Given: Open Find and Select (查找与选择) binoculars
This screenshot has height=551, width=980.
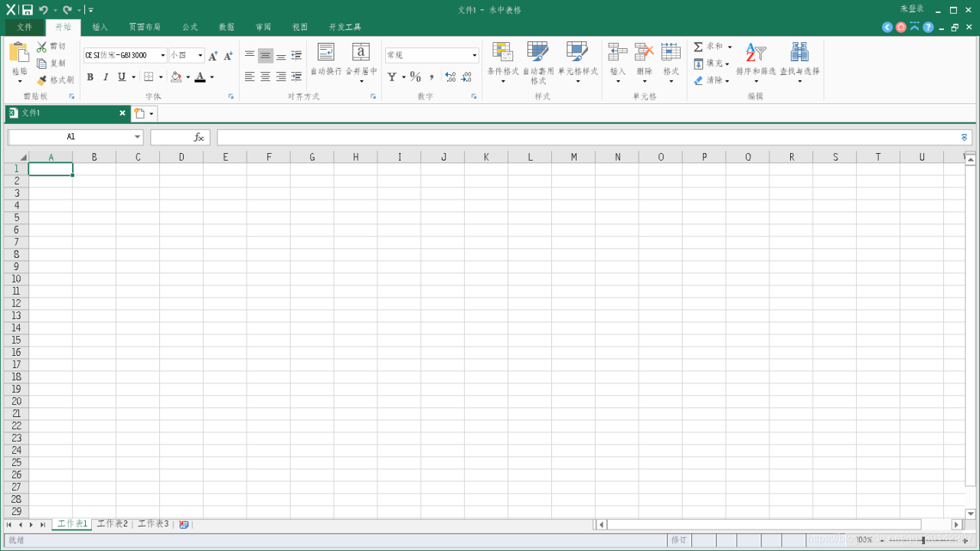Looking at the screenshot, I should click(x=799, y=51).
